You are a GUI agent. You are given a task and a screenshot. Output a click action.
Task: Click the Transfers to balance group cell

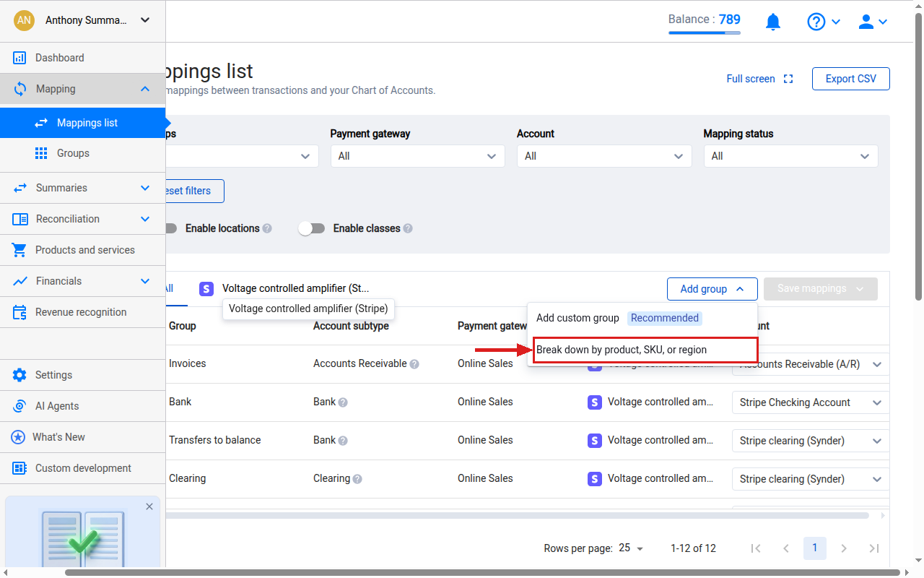215,440
